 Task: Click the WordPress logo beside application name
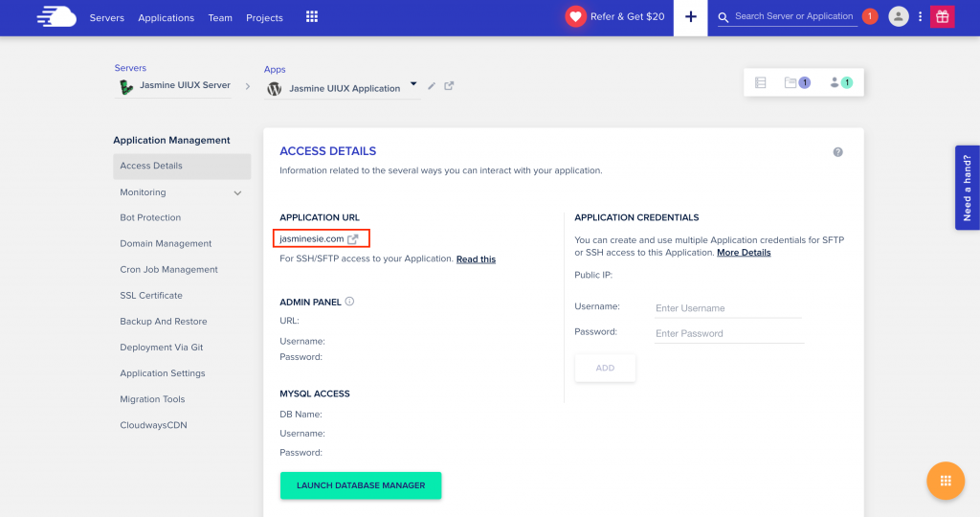click(x=274, y=89)
